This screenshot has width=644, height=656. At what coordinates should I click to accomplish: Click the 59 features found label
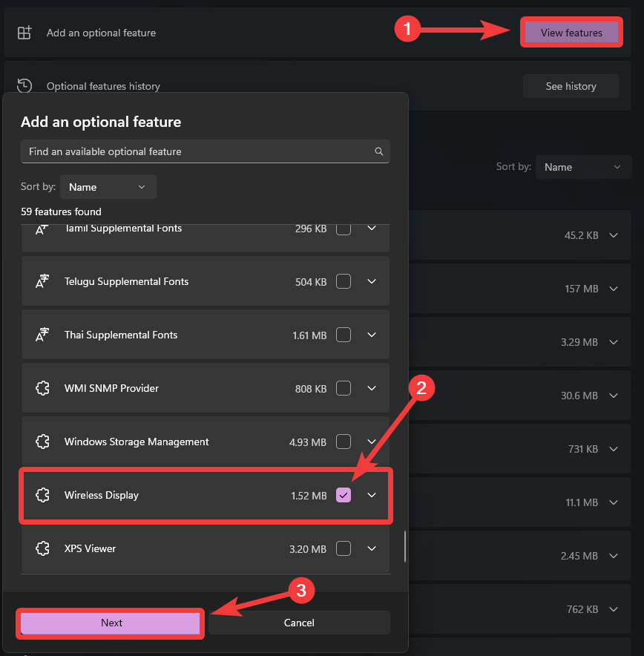tap(61, 211)
